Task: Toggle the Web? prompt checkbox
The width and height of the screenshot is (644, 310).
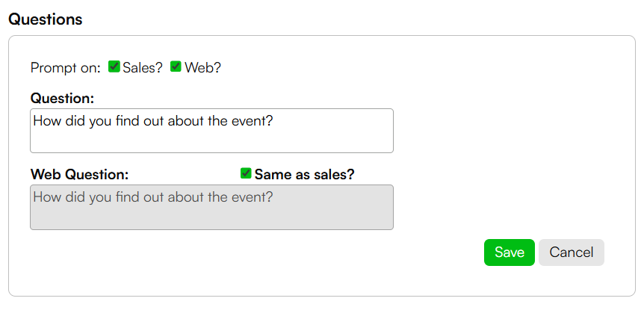Action: click(176, 66)
